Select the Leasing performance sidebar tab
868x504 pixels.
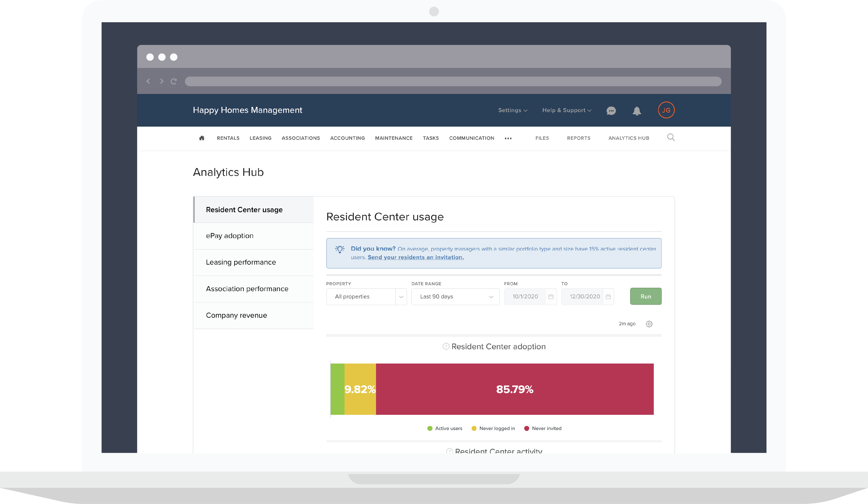pyautogui.click(x=254, y=263)
